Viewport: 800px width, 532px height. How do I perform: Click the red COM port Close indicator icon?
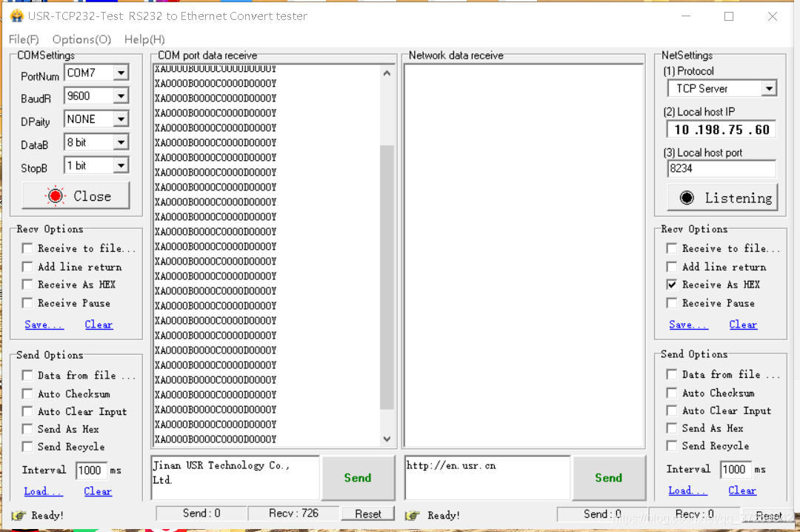(x=56, y=196)
